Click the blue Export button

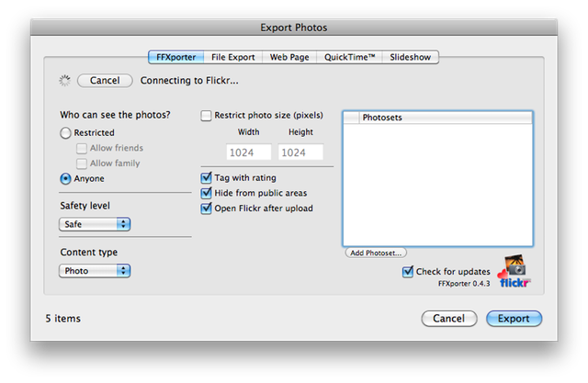click(x=514, y=319)
